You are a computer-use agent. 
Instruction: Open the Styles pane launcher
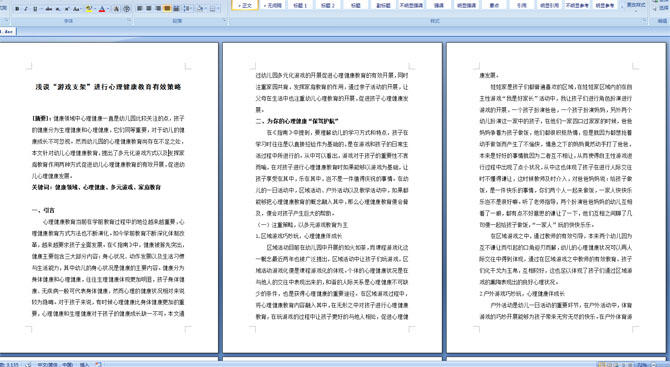[x=645, y=20]
